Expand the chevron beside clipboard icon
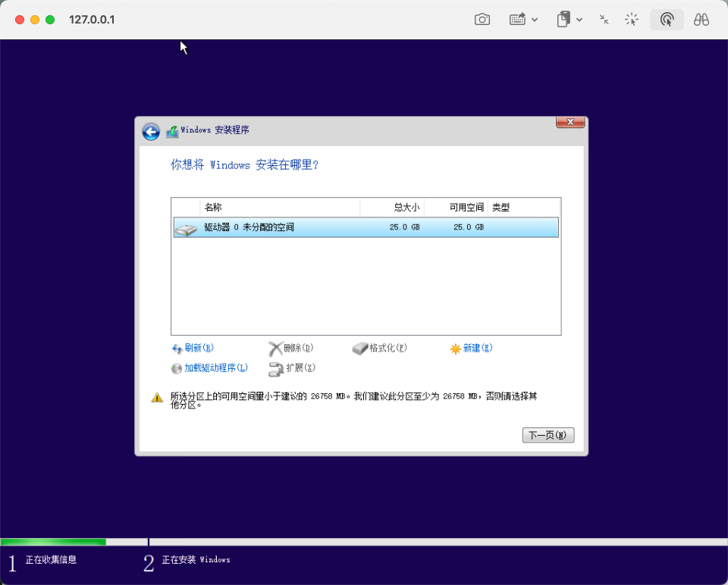This screenshot has width=728, height=585. (x=579, y=20)
